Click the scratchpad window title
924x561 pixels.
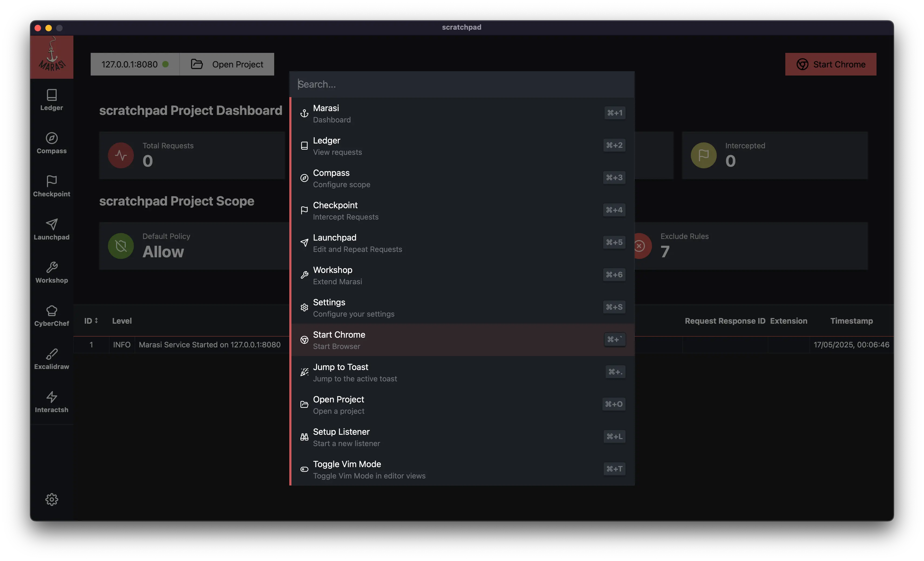pos(462,27)
